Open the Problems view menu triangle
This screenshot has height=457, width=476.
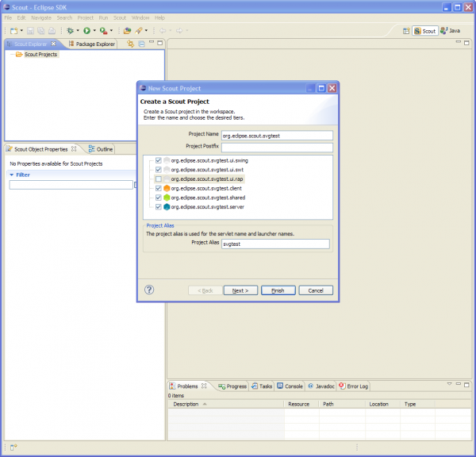(449, 384)
